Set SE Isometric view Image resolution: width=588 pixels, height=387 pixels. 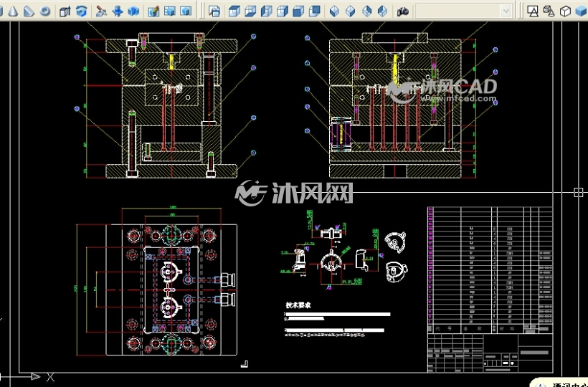(350, 11)
